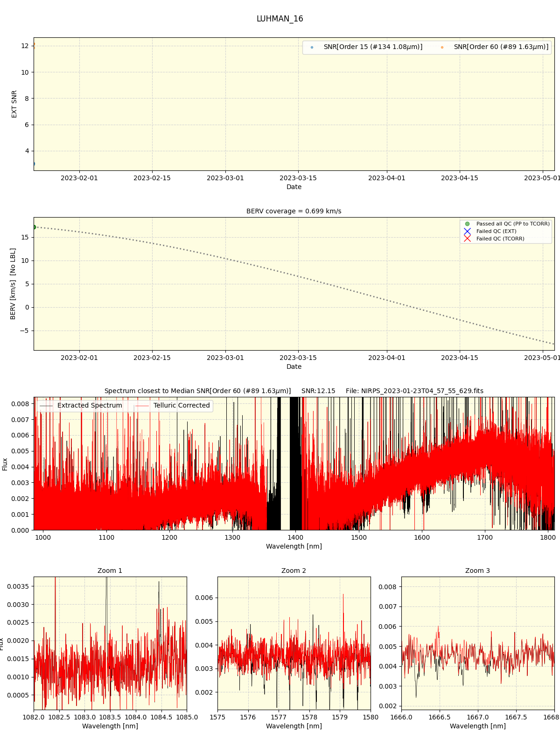Click the BERV [km/s] [No LBL] axis label
The image size is (560, 747).
(x=13, y=284)
